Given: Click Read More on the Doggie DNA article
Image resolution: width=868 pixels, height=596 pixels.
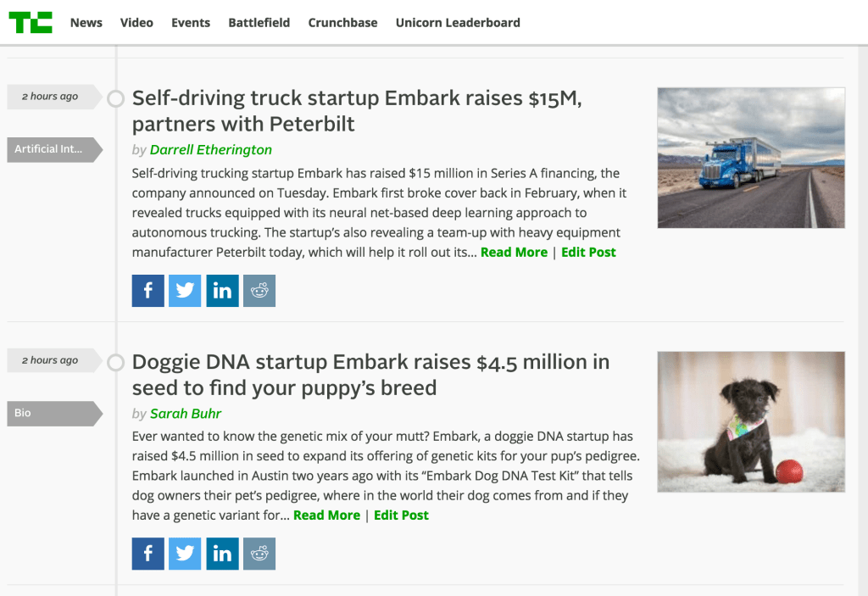Looking at the screenshot, I should [x=326, y=515].
